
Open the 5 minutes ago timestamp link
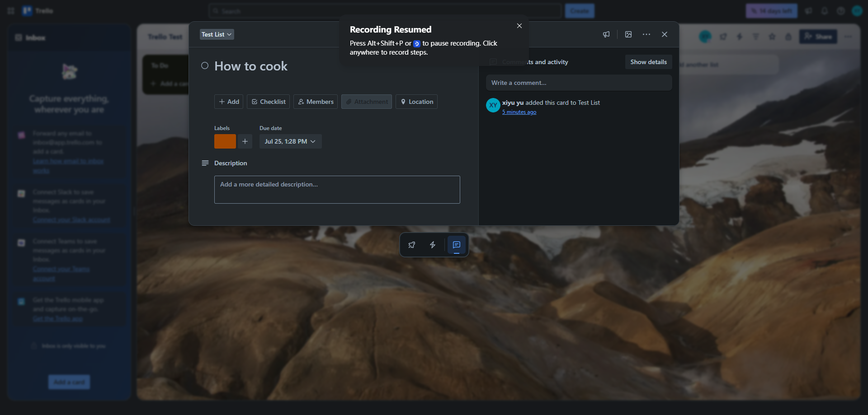[519, 112]
